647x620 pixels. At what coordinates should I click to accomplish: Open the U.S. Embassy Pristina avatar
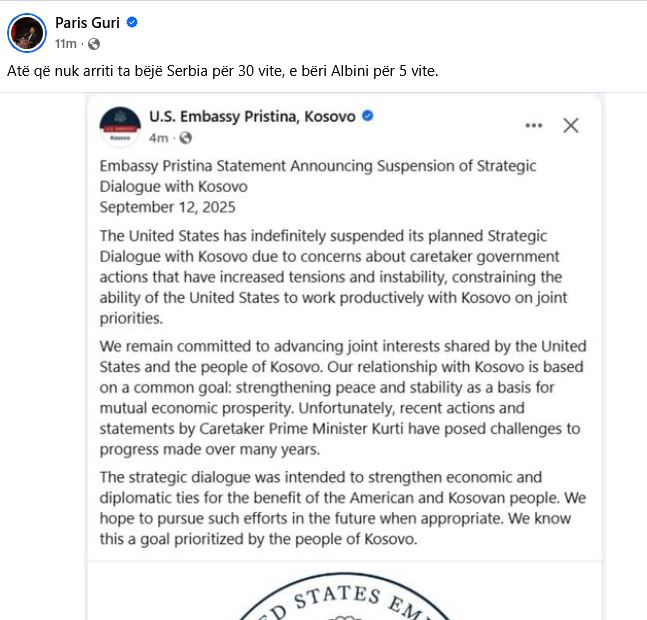[x=120, y=127]
